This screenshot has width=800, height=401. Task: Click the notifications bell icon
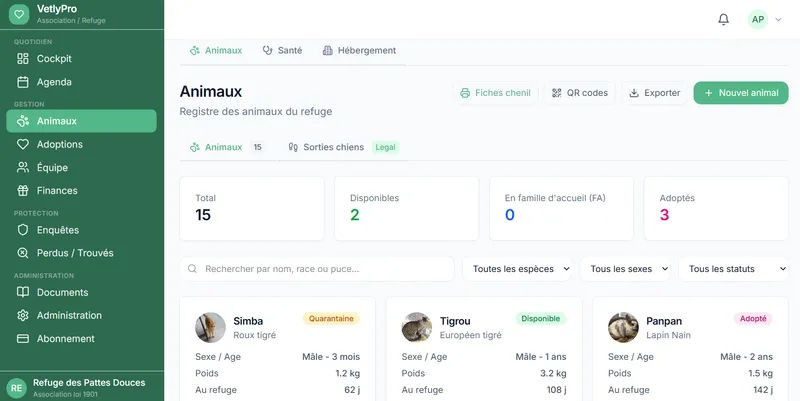[723, 19]
